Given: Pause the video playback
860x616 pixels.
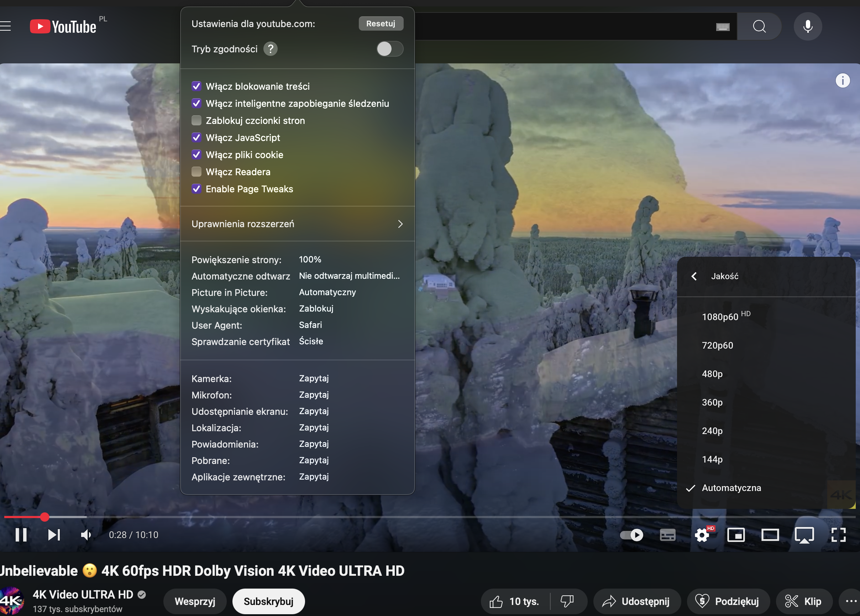Looking at the screenshot, I should 21,535.
